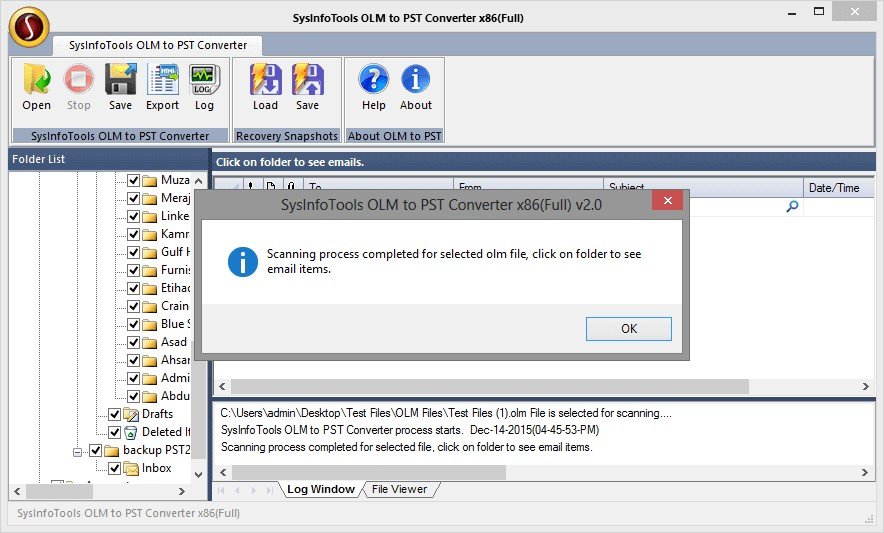
Task: Click OK in the scanning dialog
Action: (x=629, y=329)
